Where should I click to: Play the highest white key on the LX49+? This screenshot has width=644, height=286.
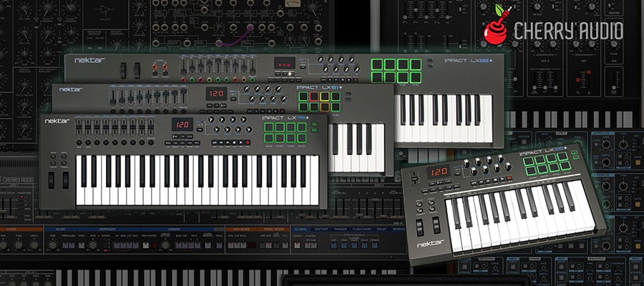pyautogui.click(x=315, y=181)
